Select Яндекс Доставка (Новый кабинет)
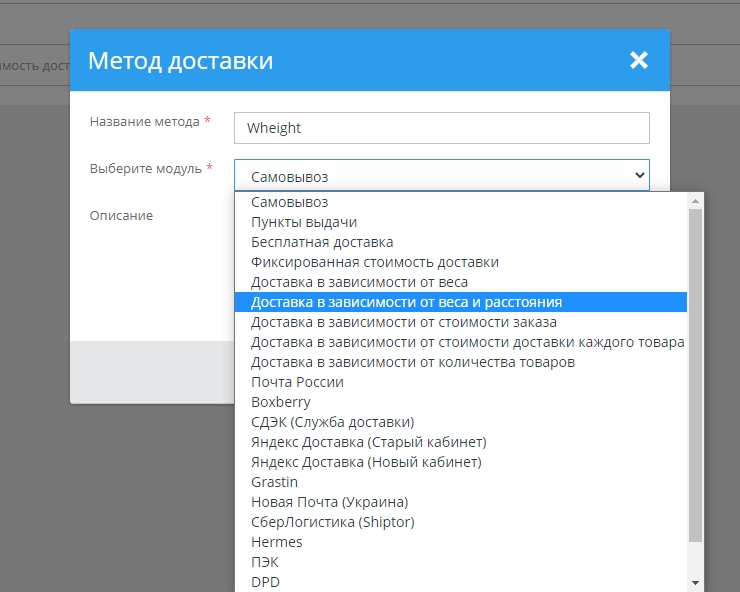This screenshot has height=592, width=740. pyautogui.click(x=366, y=462)
